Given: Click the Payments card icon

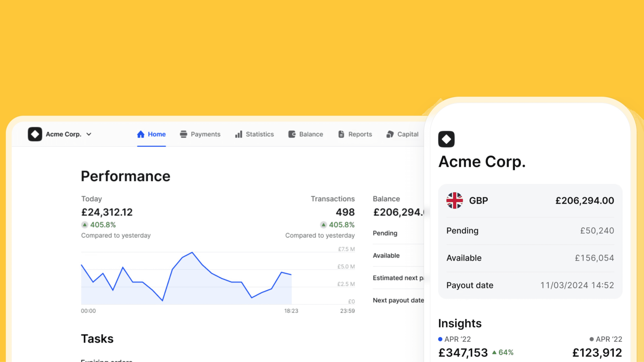Looking at the screenshot, I should (183, 134).
